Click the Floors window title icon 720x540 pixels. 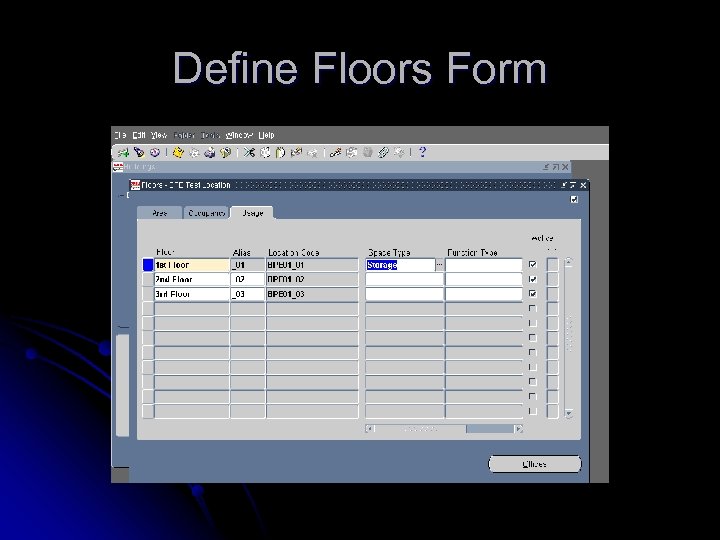(x=135, y=185)
